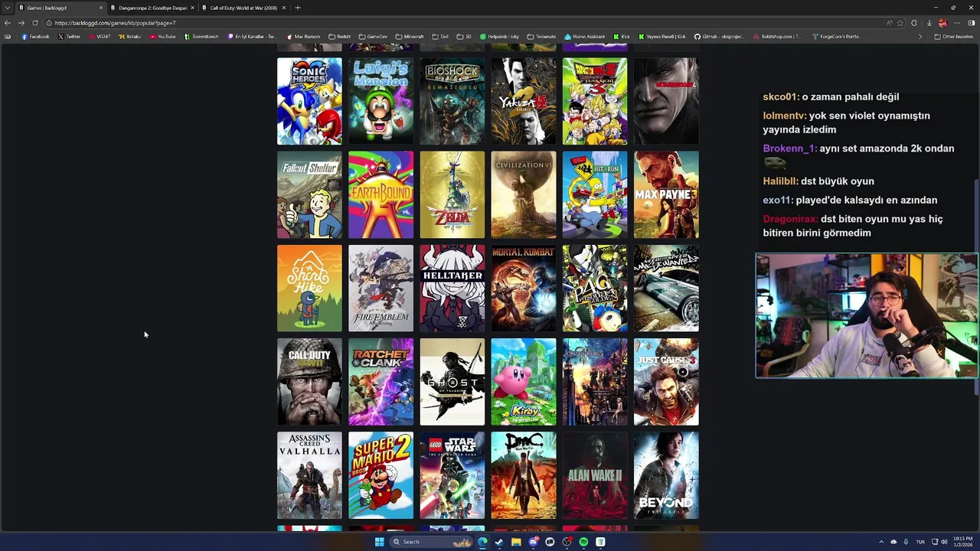Image resolution: width=980 pixels, height=551 pixels.
Task: Open the Minecraft bookmarks folder
Action: (x=410, y=37)
